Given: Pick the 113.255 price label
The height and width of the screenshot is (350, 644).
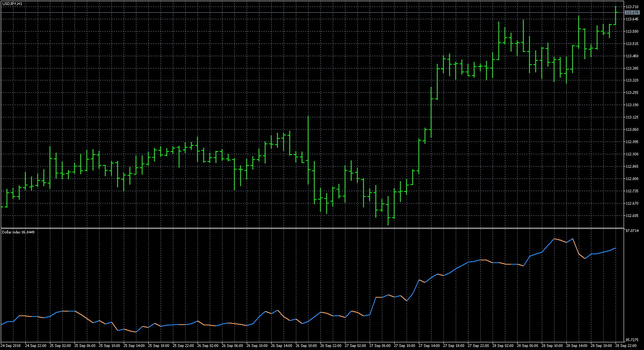Looking at the screenshot, I should click(x=632, y=93).
